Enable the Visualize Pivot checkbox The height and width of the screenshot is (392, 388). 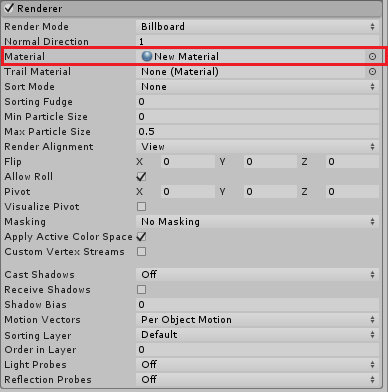point(141,207)
